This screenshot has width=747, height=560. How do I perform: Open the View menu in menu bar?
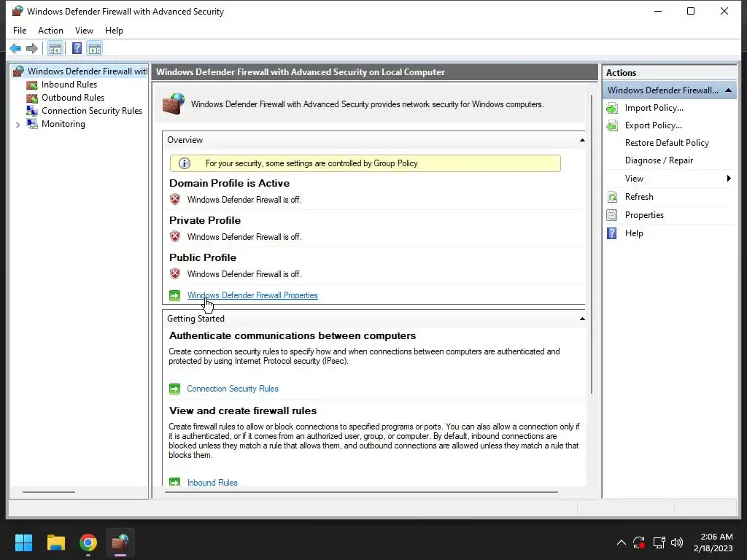pos(84,31)
